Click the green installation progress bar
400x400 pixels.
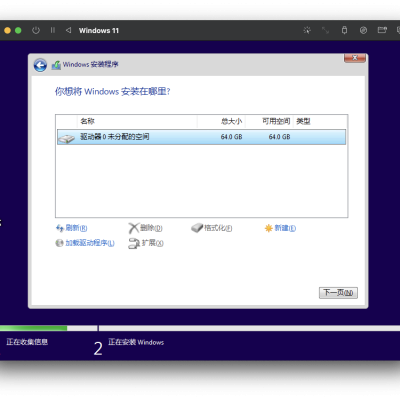click(33, 328)
